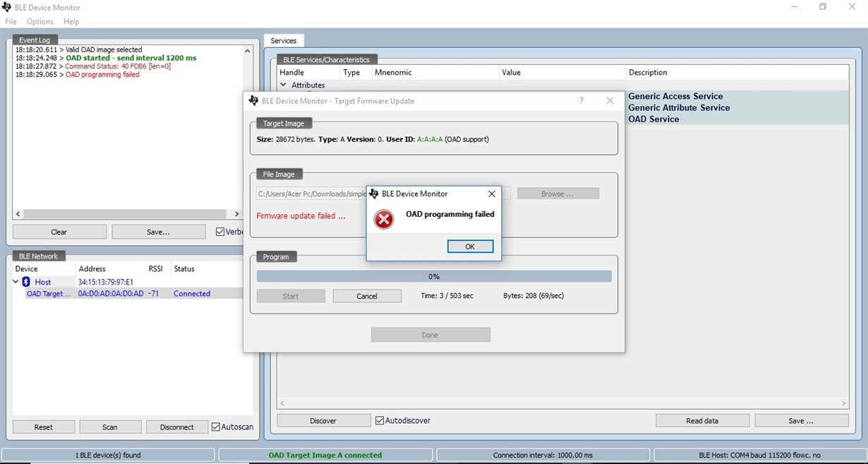Click the Value column header
Image resolution: width=868 pixels, height=464 pixels.
pyautogui.click(x=562, y=73)
